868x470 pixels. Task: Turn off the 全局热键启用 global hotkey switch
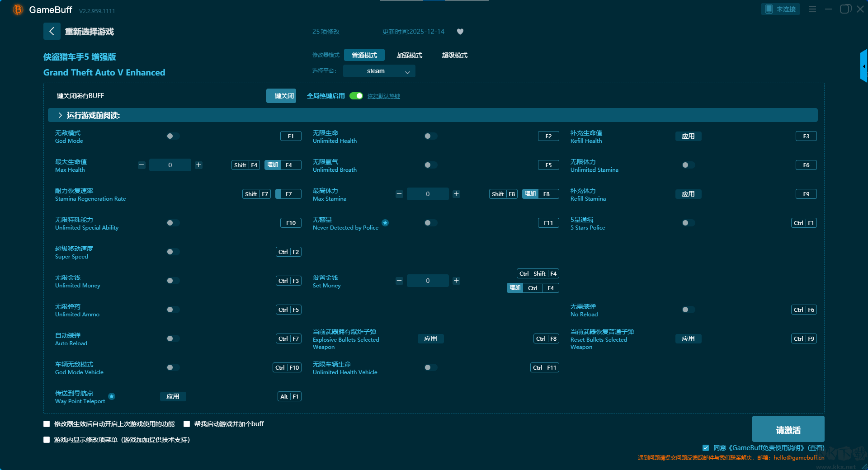coord(356,96)
